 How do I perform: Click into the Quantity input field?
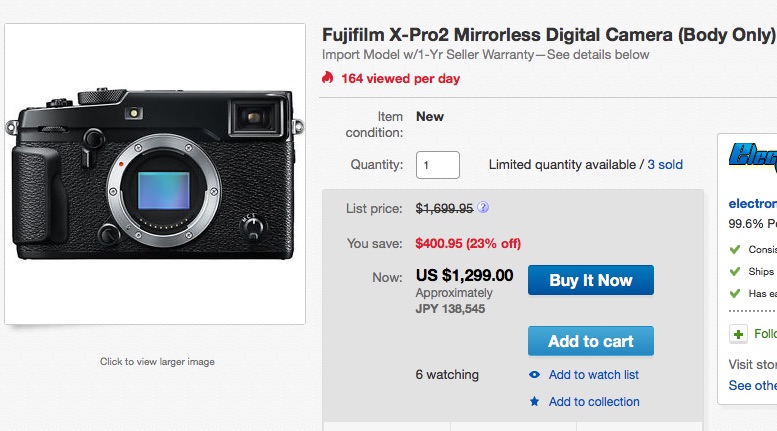(438, 165)
